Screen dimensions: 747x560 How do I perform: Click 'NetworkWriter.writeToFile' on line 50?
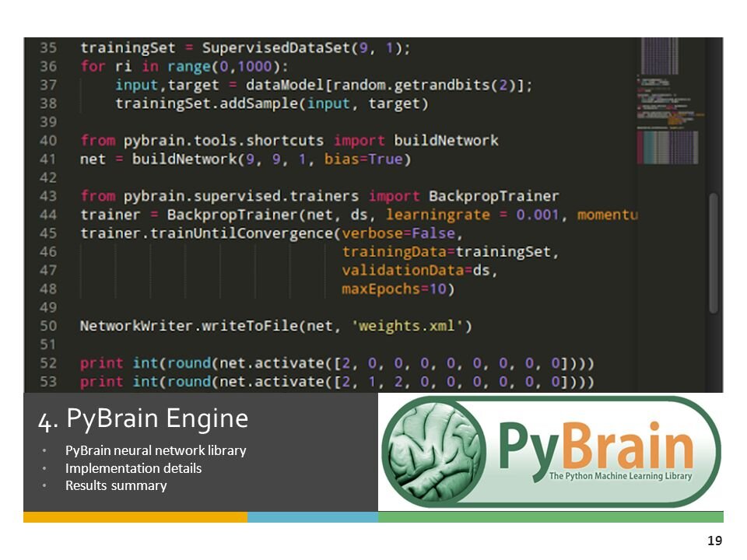pyautogui.click(x=189, y=327)
